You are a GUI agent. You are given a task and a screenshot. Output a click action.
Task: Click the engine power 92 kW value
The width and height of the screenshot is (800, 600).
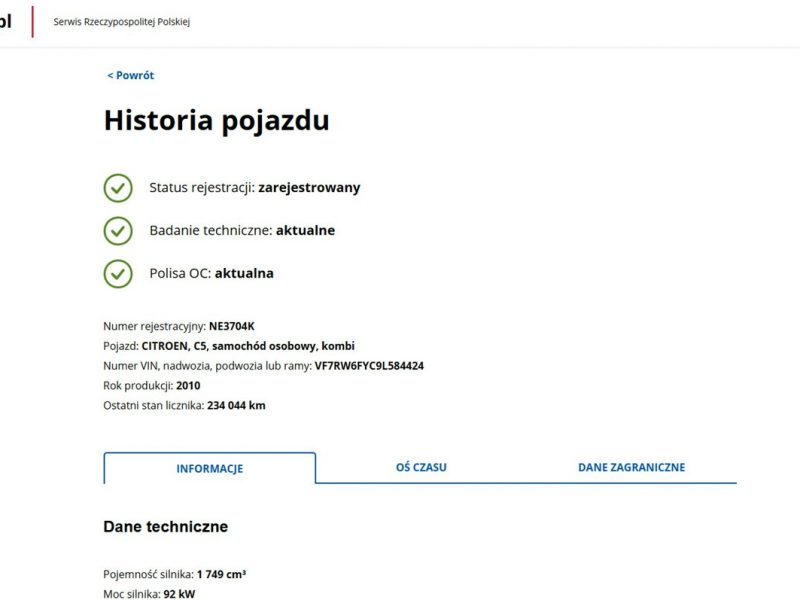tap(179, 594)
